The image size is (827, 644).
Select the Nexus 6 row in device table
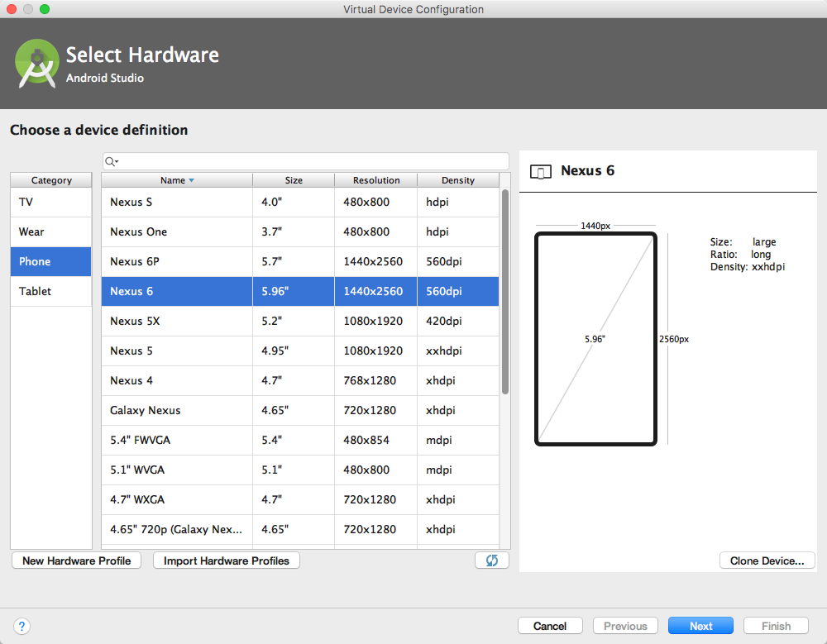pos(300,291)
